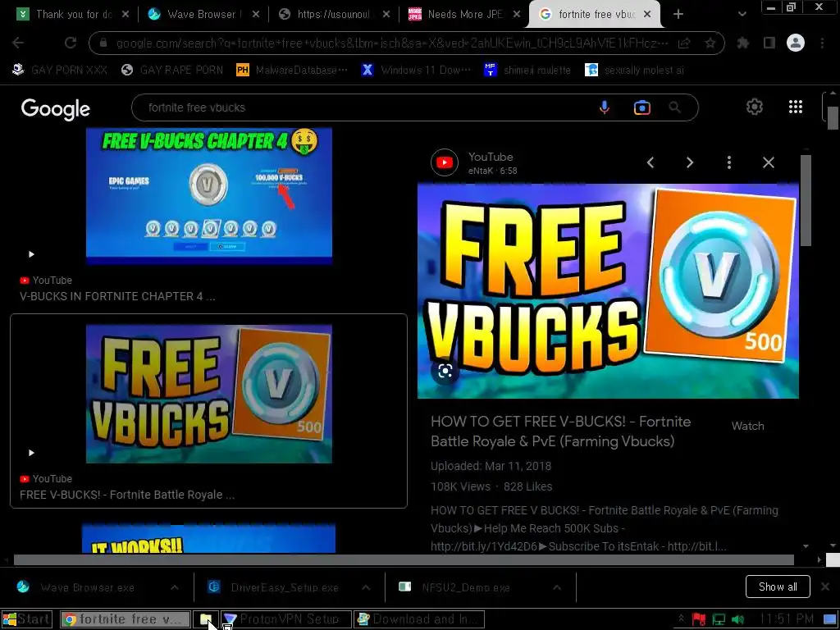This screenshot has width=840, height=630.
Task: Expand Wave Browser.exe download options
Action: click(x=175, y=587)
